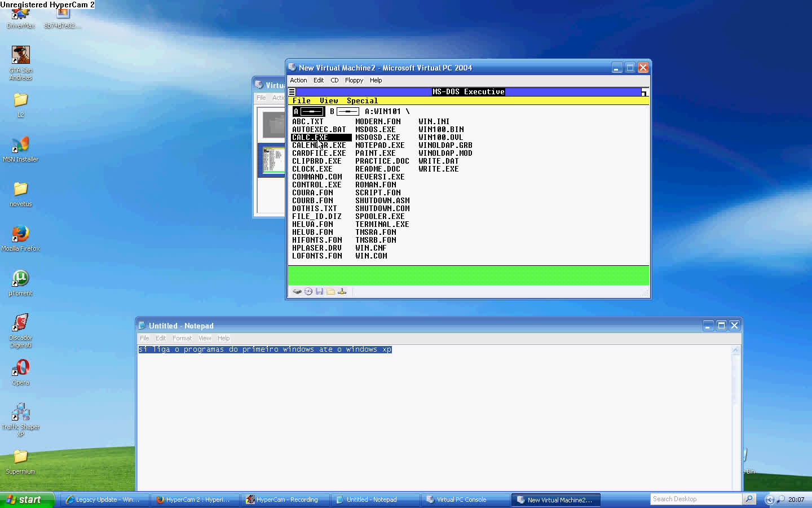This screenshot has height=508, width=812.
Task: Open View menu in MS-DOS Executive
Action: coord(329,100)
